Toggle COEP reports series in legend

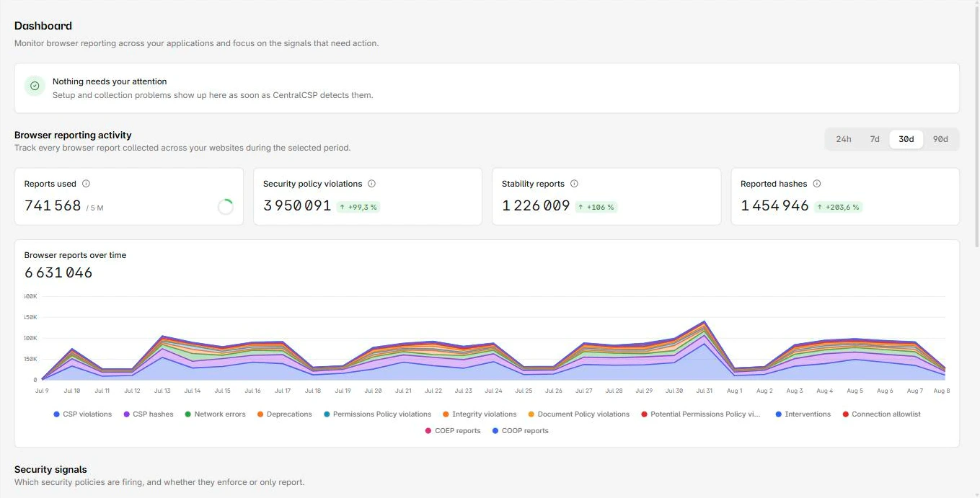click(x=453, y=431)
